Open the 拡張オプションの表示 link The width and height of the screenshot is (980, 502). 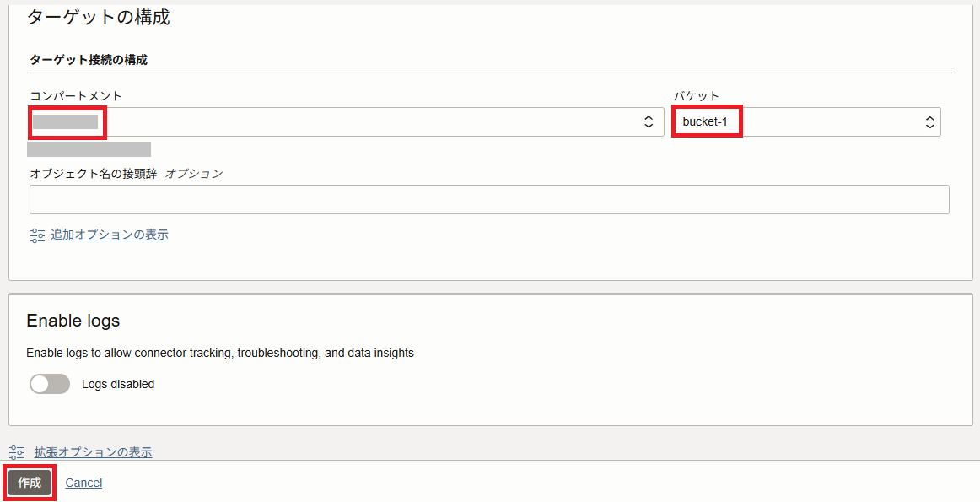coord(93,452)
